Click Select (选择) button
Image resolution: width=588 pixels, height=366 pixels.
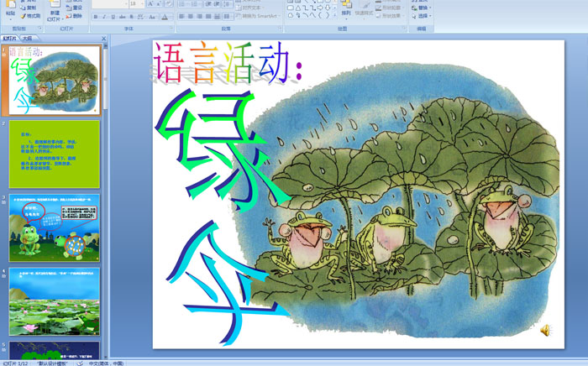click(422, 16)
